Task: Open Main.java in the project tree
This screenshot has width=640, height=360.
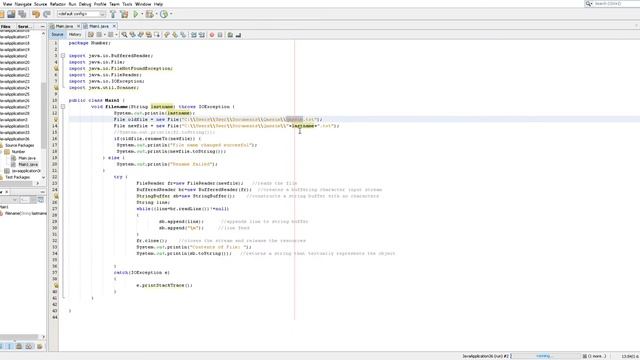Action: click(27, 158)
